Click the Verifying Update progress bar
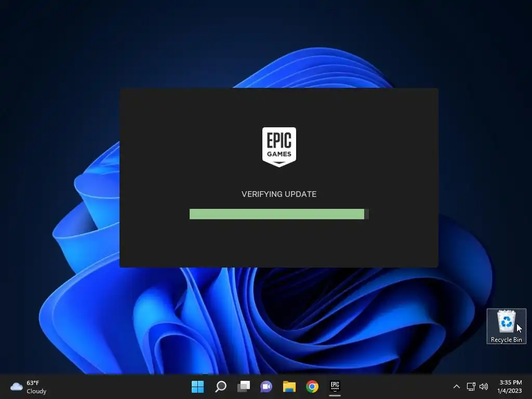The height and width of the screenshot is (399, 532). [279, 214]
